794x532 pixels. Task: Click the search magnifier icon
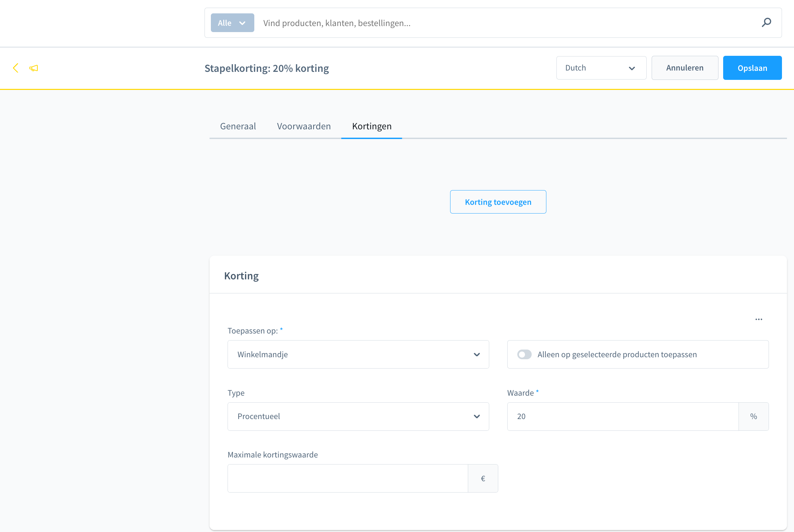[766, 23]
